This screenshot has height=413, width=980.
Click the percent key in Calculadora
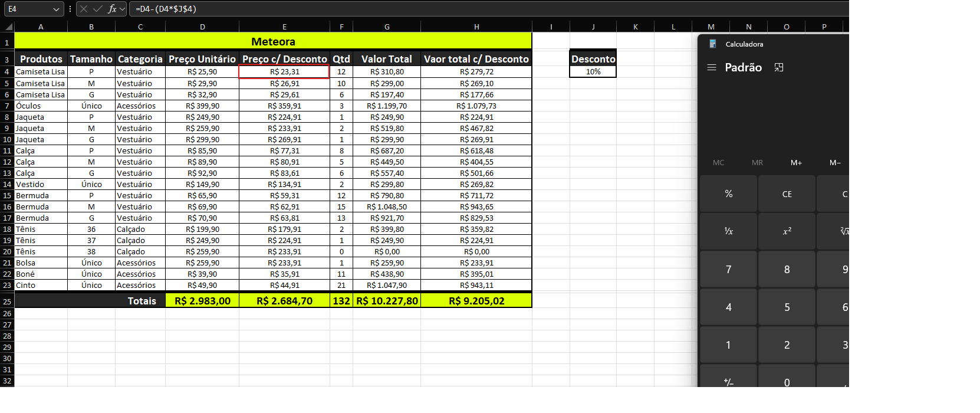[729, 194]
